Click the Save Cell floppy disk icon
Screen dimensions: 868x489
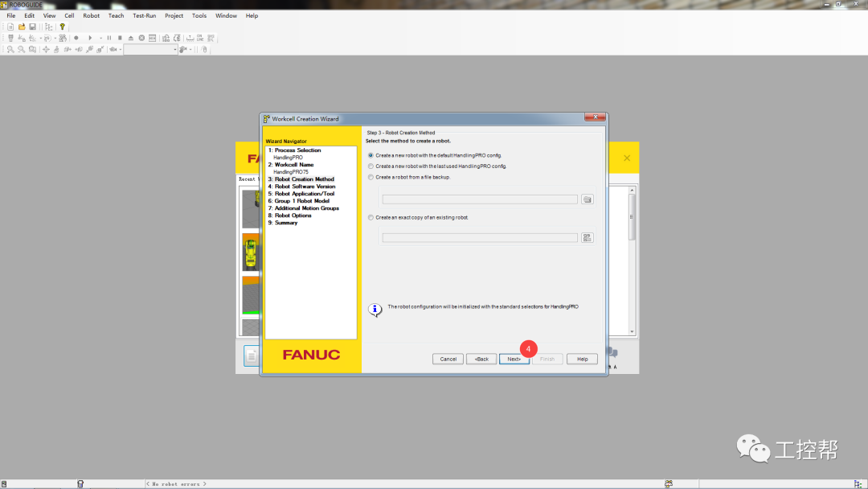coord(33,27)
